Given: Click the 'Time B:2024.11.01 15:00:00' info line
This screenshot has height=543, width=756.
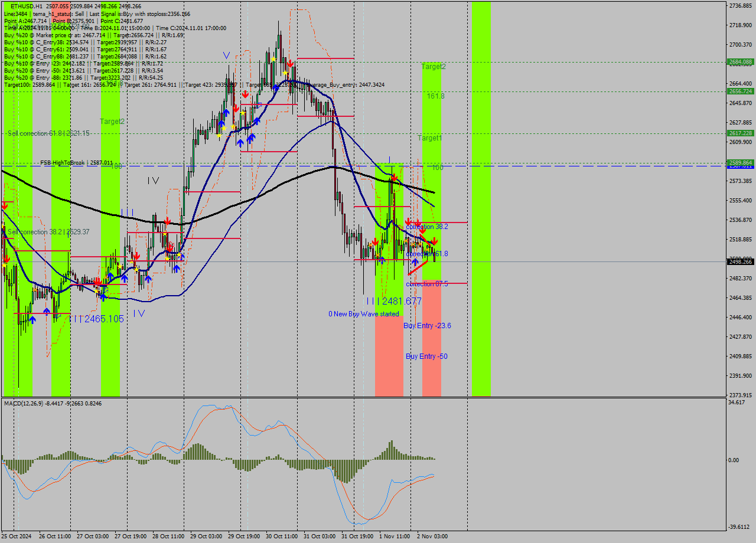Looking at the screenshot, I should point(115,28).
